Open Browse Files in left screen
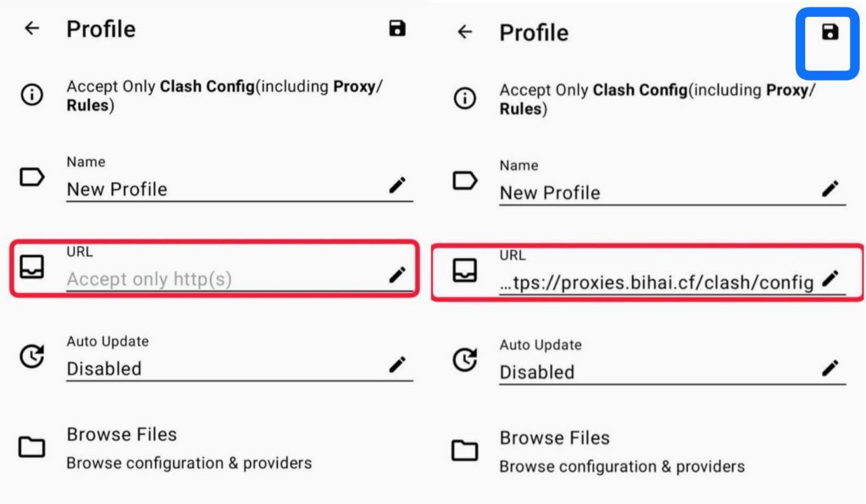This screenshot has height=504, width=866. 189,448
